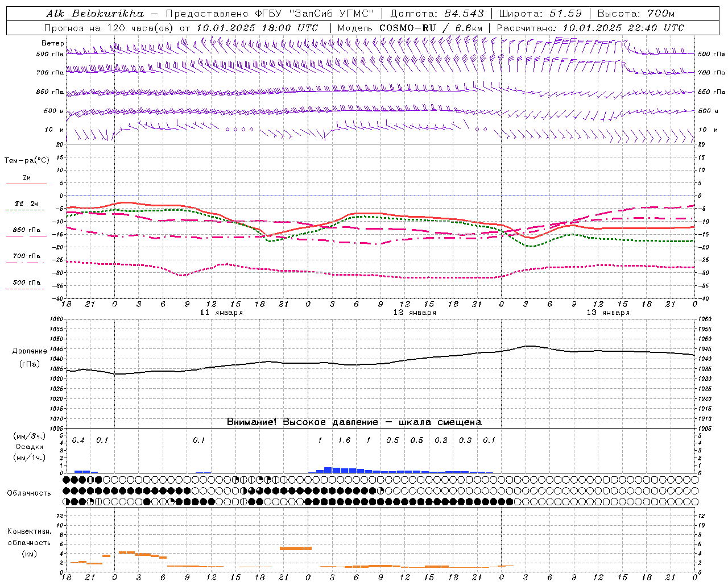The height and width of the screenshot is (582, 728).
Task: Click the Внимание! Высокое давление warning text
Action: click(x=354, y=422)
